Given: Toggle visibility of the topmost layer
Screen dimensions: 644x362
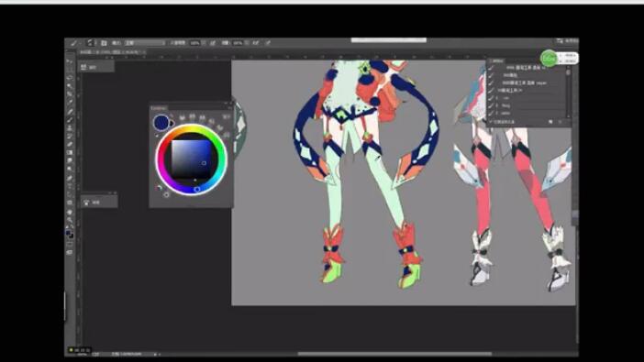Looking at the screenshot, I should [x=491, y=68].
